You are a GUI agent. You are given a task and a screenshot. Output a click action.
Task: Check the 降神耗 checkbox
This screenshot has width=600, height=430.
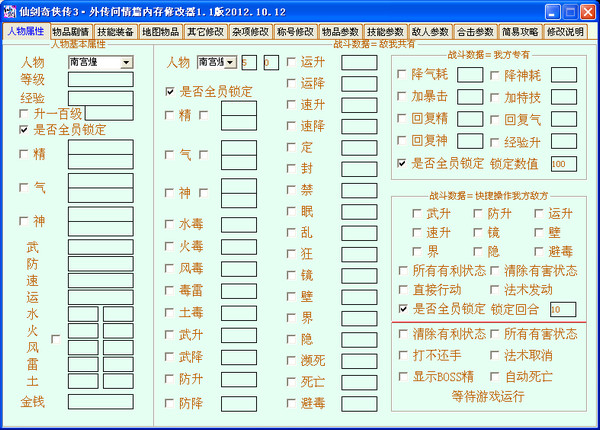(494, 75)
